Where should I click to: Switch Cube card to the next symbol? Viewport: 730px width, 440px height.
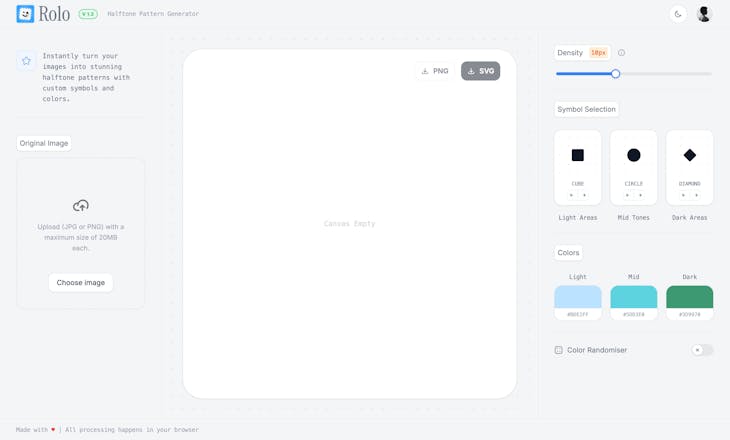coord(585,195)
